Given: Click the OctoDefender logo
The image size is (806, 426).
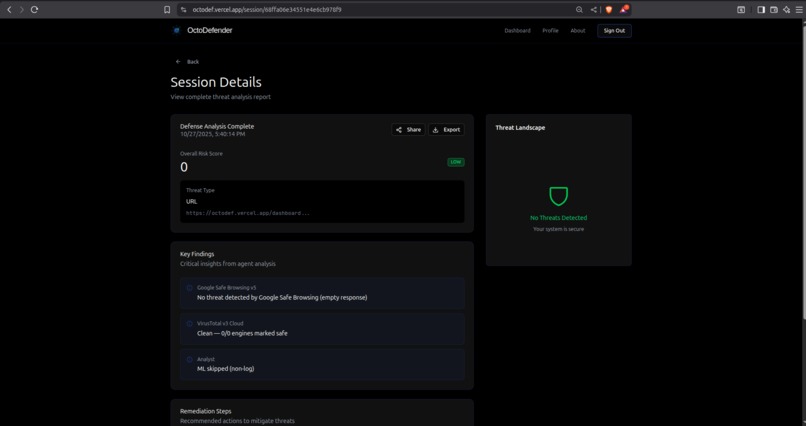Looking at the screenshot, I should pyautogui.click(x=176, y=30).
